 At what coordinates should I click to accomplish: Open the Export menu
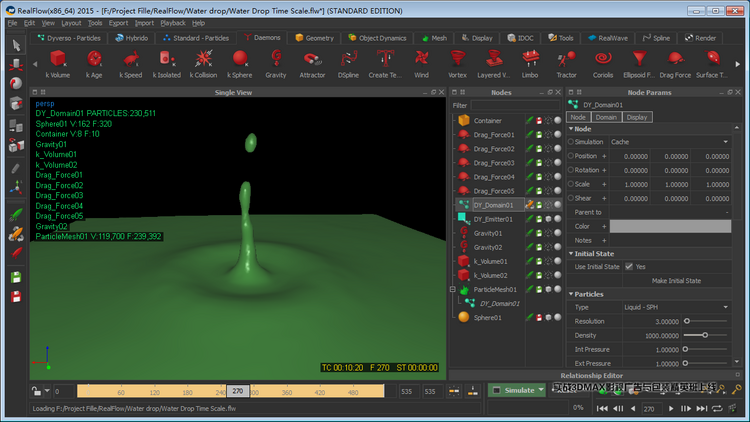(x=118, y=23)
